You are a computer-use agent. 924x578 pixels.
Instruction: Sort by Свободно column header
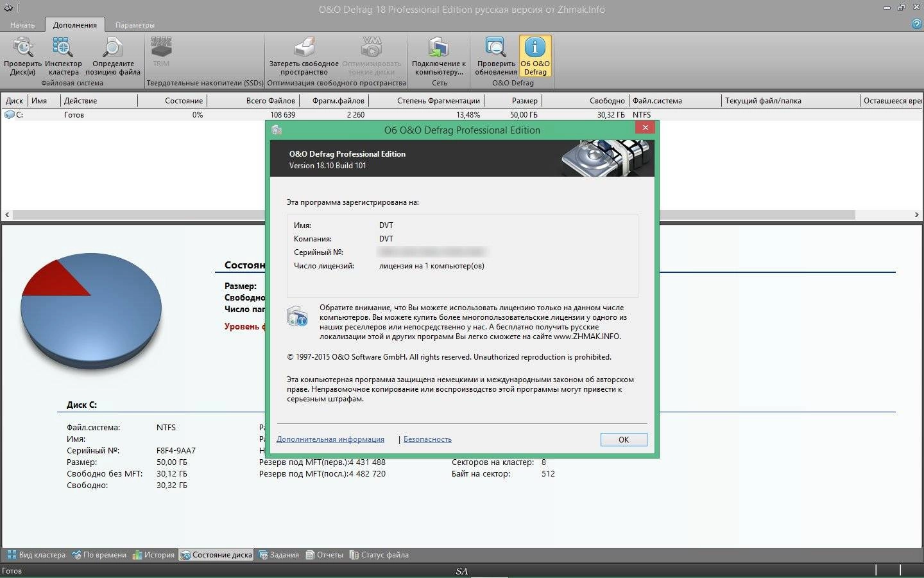(585, 101)
